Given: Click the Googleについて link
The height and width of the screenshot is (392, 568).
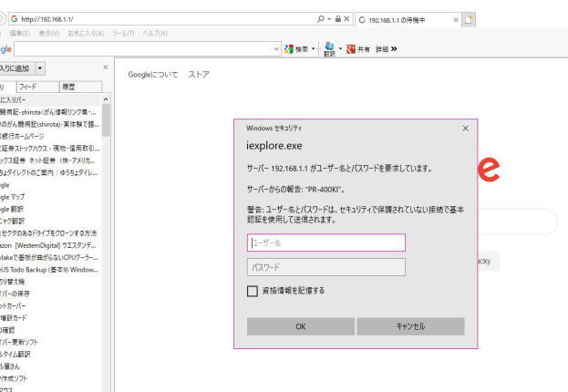Looking at the screenshot, I should click(x=153, y=75).
